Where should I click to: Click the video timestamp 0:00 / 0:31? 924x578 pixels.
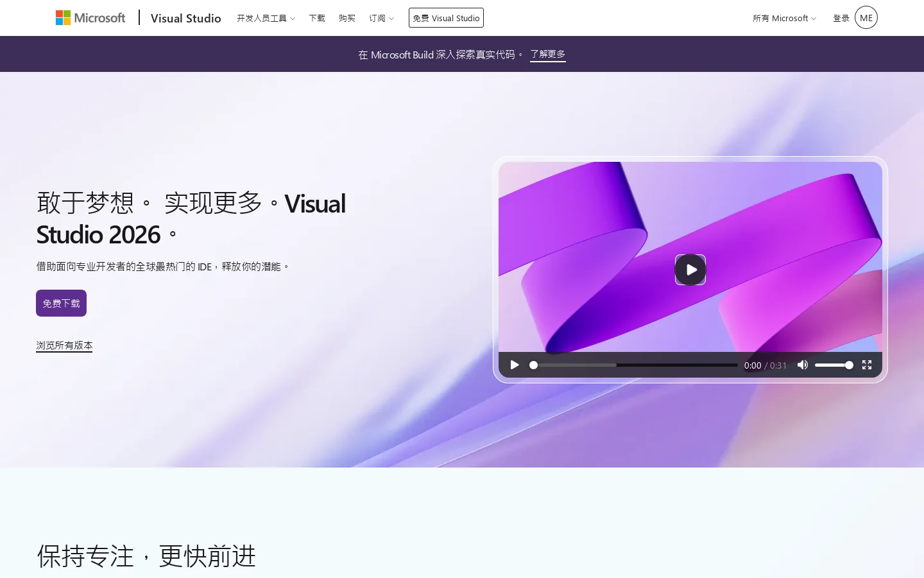click(766, 365)
